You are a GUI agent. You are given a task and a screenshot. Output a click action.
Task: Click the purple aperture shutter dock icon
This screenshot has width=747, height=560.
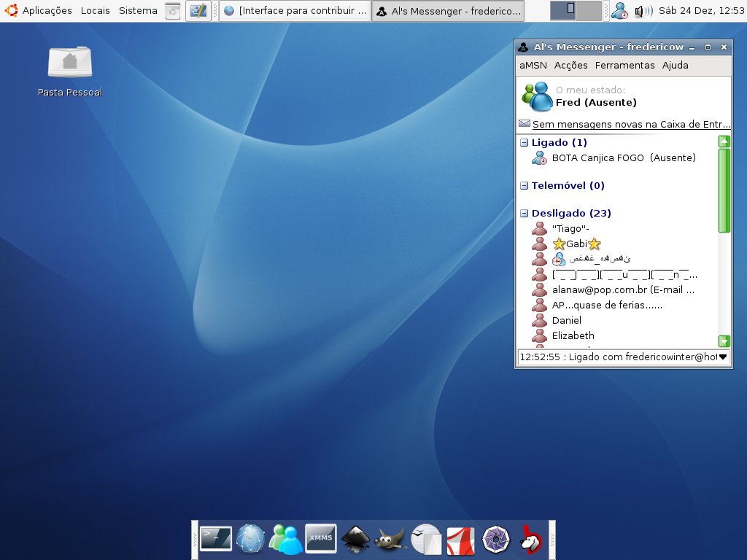(496, 540)
